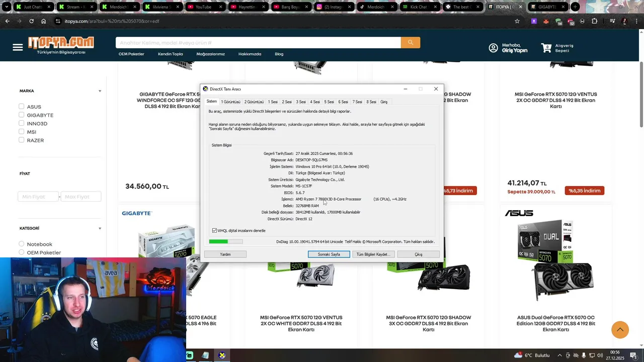Select the Notebook category radio button

pyautogui.click(x=21, y=244)
